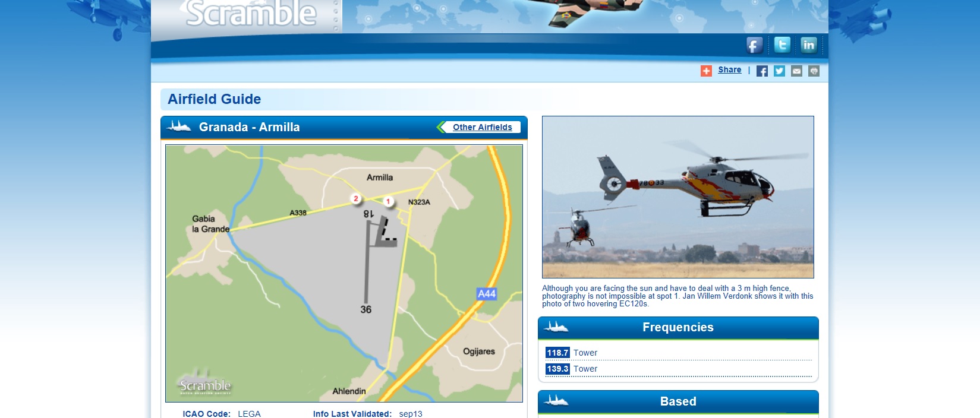
Task: Share via small Facebook icon beside Share
Action: 762,71
